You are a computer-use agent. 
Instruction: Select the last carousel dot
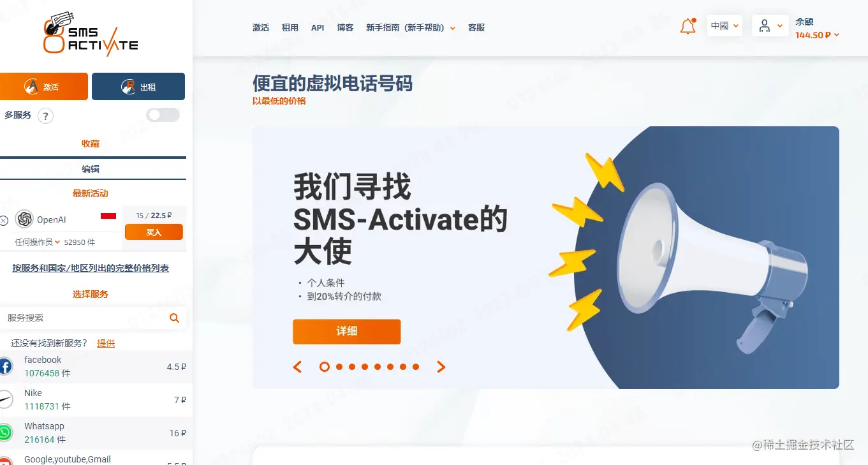(x=416, y=367)
